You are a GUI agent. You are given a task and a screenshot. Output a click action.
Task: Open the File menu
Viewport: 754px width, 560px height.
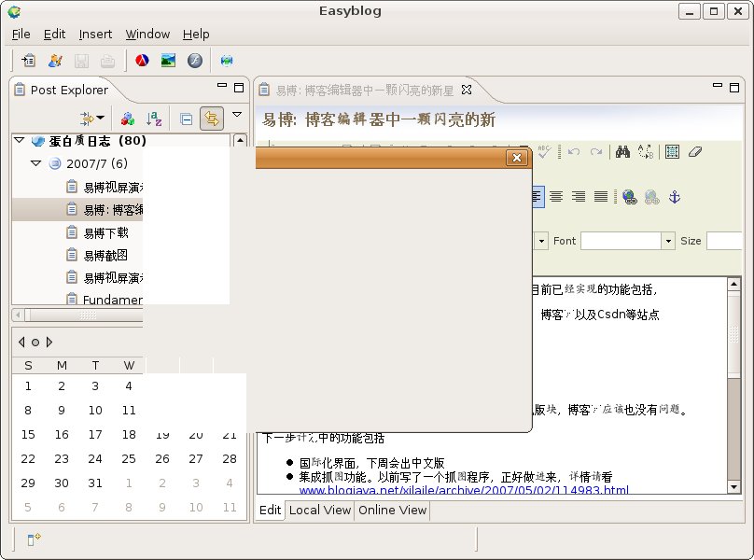21,35
